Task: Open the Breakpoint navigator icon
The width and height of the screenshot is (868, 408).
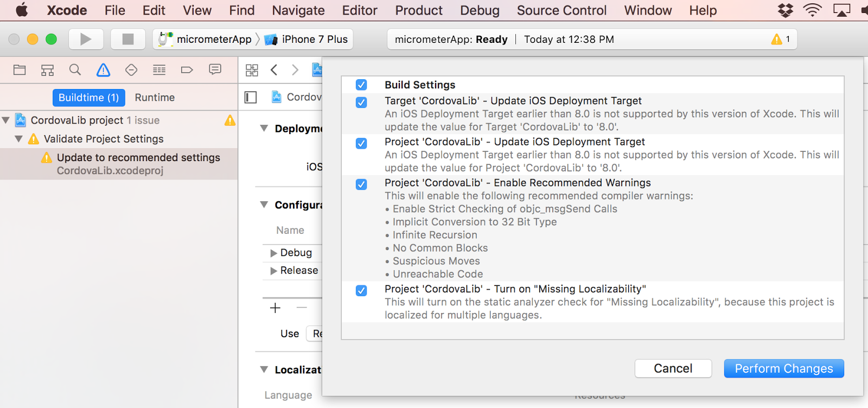Action: click(x=187, y=70)
